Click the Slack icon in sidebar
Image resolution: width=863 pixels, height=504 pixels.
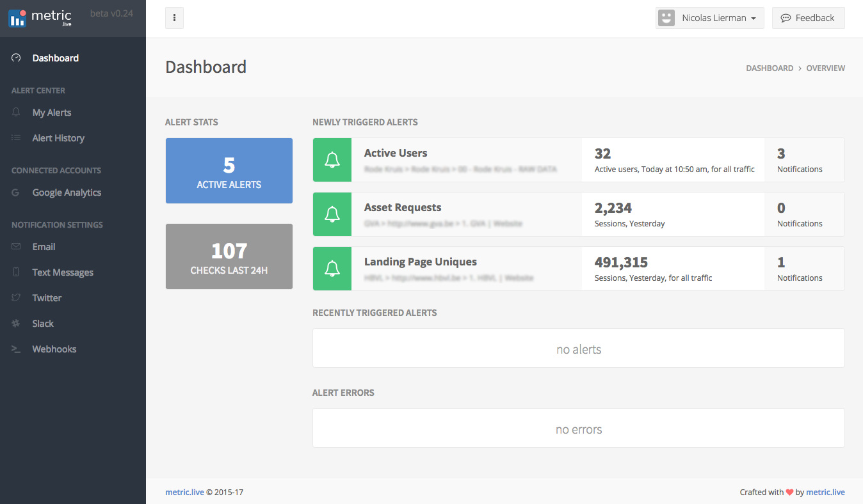coord(17,324)
